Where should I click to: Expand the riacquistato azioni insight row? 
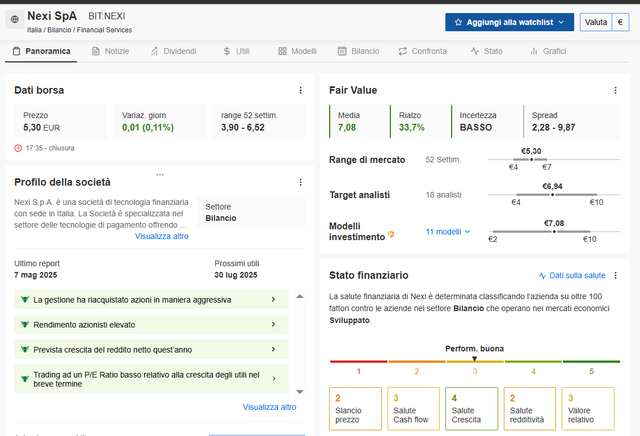point(151,300)
